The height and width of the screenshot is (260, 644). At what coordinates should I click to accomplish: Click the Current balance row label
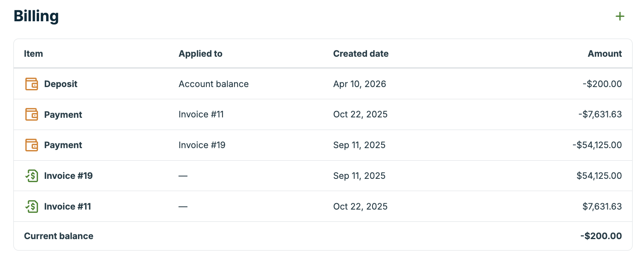(59, 236)
